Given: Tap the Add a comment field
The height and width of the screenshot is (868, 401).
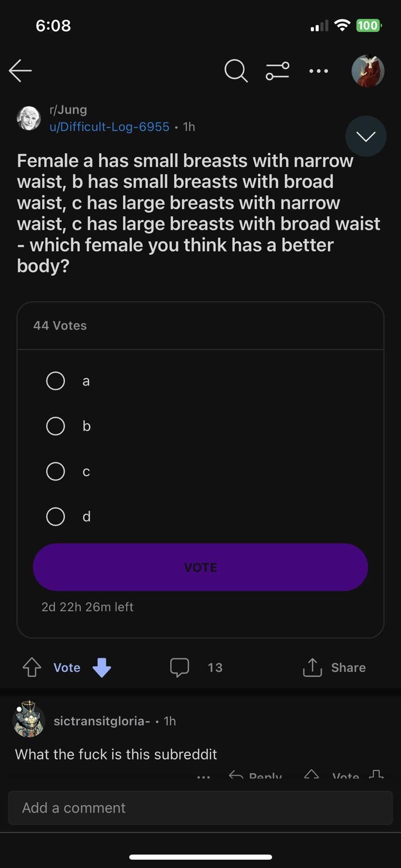Looking at the screenshot, I should (x=200, y=808).
